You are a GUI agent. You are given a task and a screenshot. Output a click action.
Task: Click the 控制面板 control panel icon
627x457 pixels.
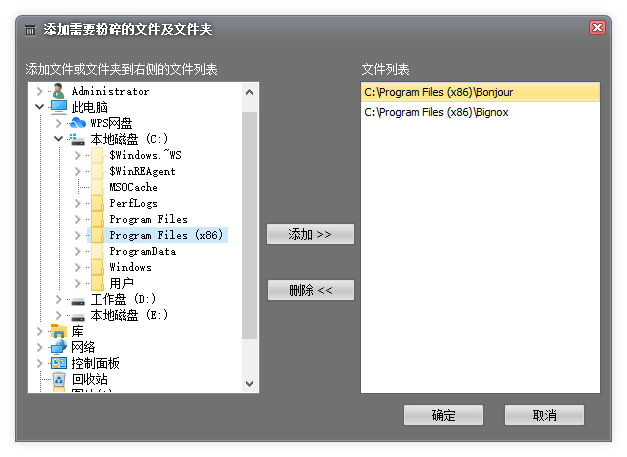point(59,363)
